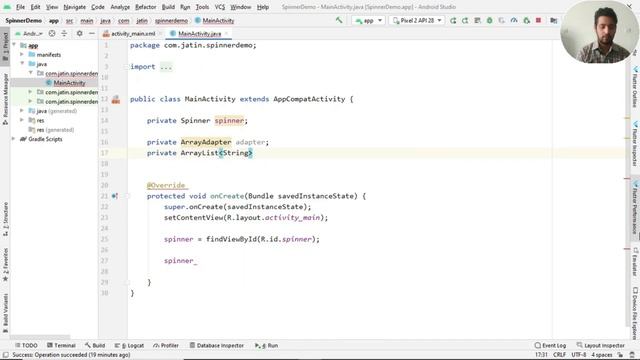Image resolution: width=640 pixels, height=360 pixels.
Task: Open the Layout Inspector
Action: coord(600,345)
